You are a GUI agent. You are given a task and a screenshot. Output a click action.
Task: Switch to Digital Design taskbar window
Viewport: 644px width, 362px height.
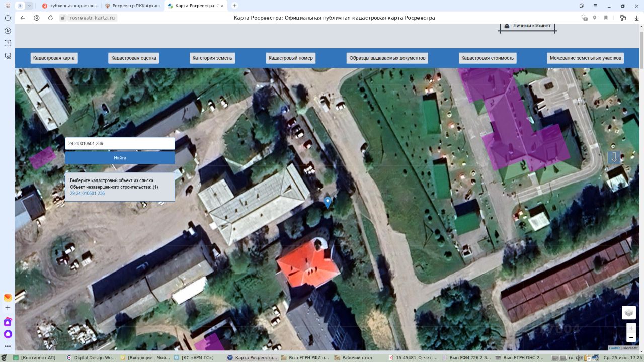pyautogui.click(x=92, y=358)
